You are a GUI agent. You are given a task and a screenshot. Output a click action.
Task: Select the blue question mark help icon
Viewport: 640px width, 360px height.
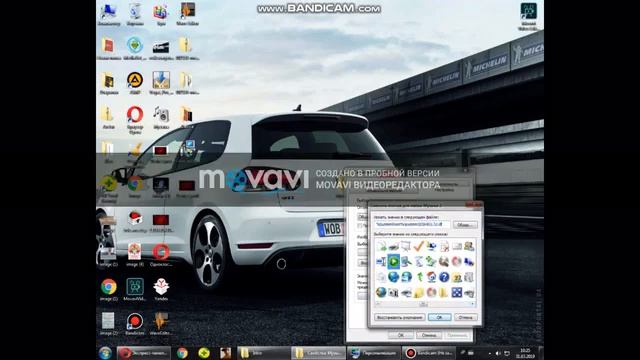pos(444,277)
